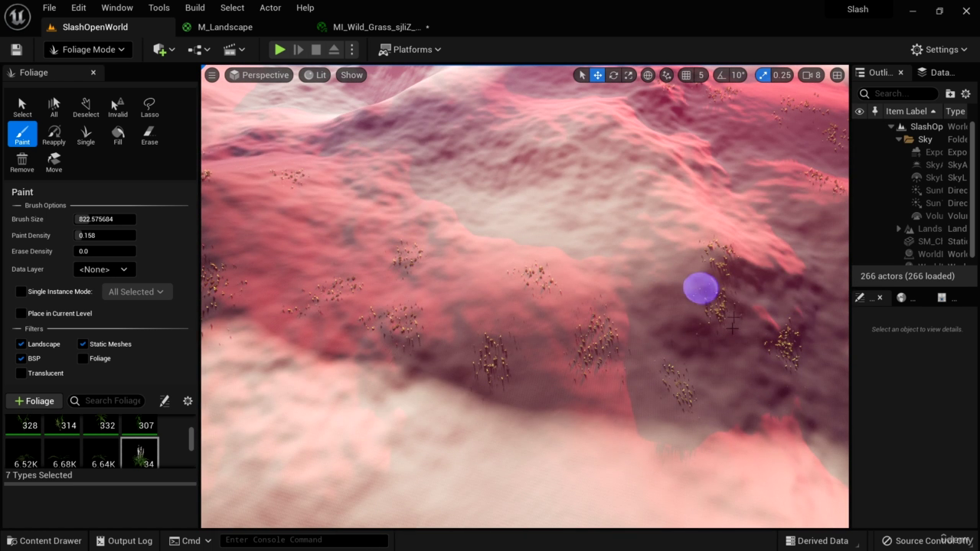Activate the Deselect foliage tool
Viewport: 980px width, 551px height.
tap(86, 107)
